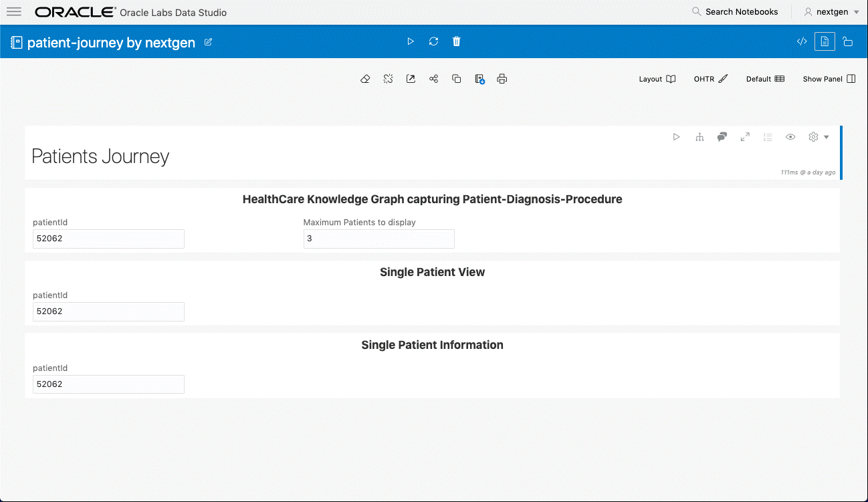The image size is (868, 502).
Task: Click the notebook icon beside the patient-journey title
Action: (x=17, y=43)
